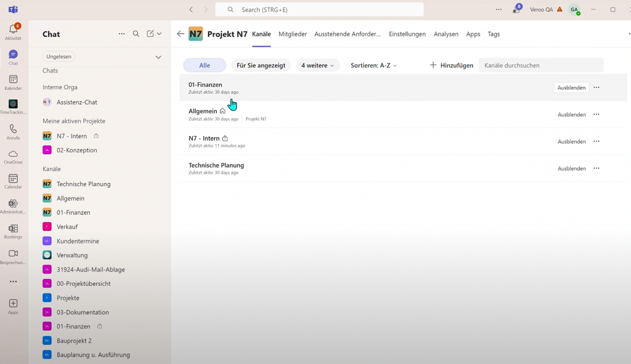This screenshot has height=364, width=631.
Task: Open title bar settings and more ellipsis
Action: (x=499, y=9)
